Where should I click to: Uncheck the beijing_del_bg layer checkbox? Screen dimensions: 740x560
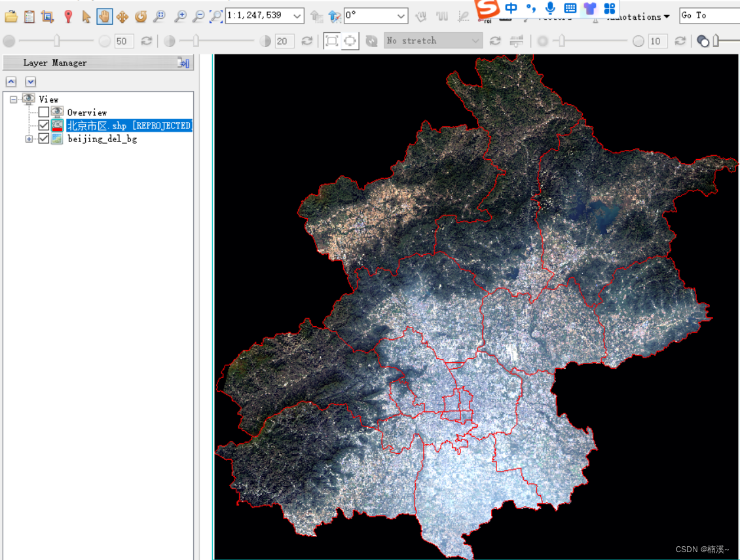[x=43, y=138]
